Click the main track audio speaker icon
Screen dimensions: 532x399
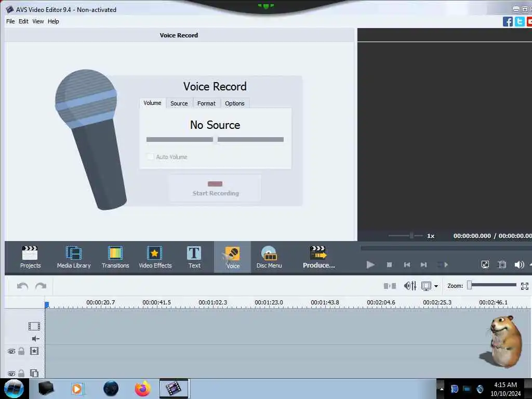coord(35,339)
